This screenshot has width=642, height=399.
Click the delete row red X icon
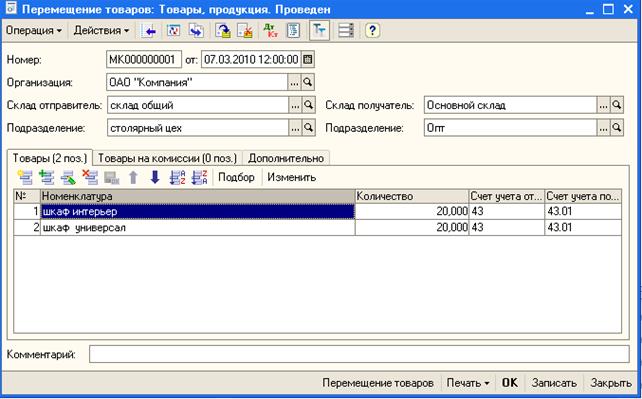click(90, 178)
